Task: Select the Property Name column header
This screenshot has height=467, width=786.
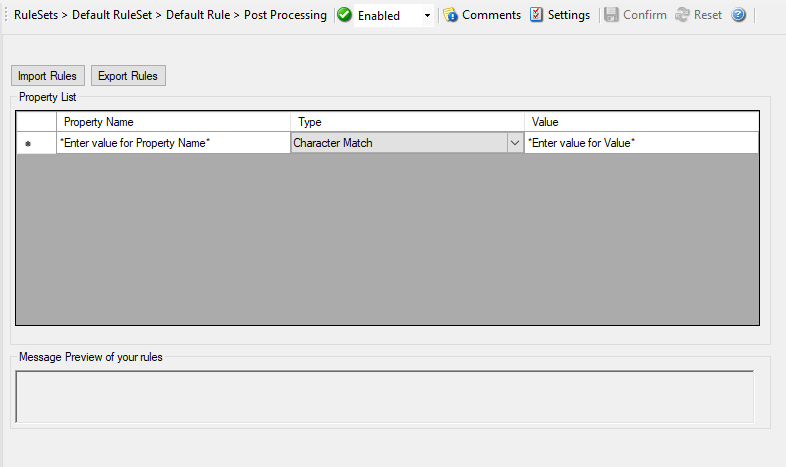Action: click(173, 122)
